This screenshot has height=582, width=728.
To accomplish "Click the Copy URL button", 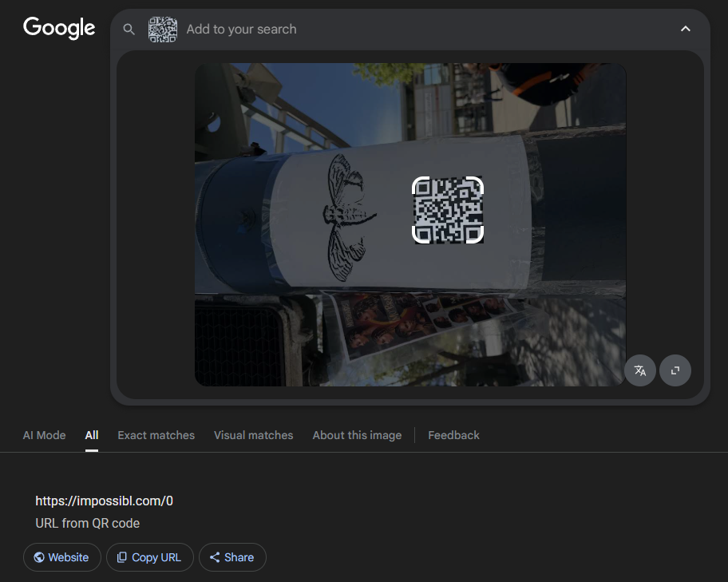I will click(150, 557).
